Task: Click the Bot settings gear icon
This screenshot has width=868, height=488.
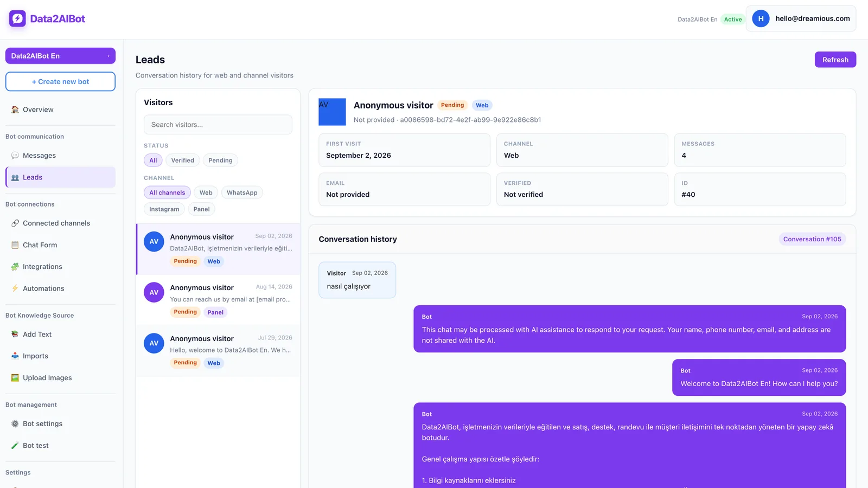Action: click(15, 424)
